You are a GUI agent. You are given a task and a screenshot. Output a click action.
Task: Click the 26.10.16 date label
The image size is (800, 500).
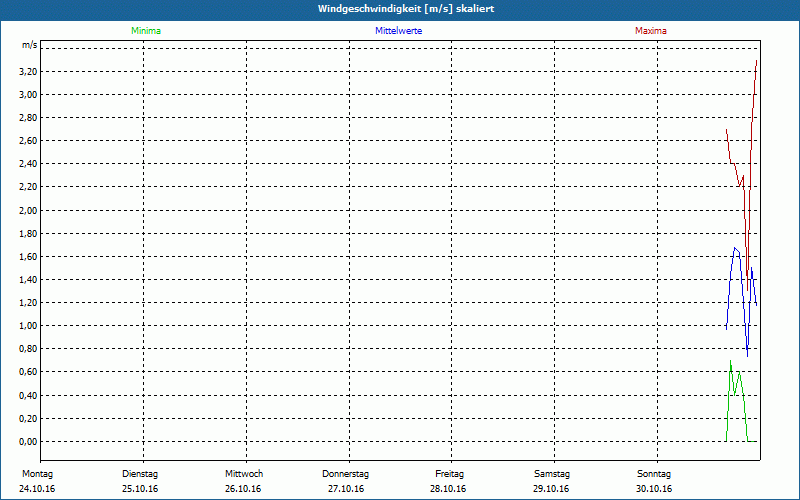pyautogui.click(x=243, y=489)
